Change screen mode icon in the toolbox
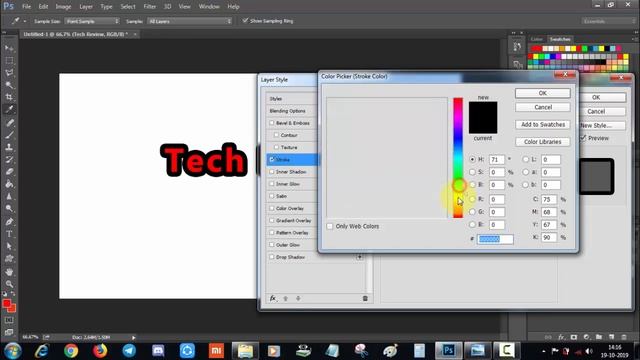640x360 pixels. coord(9,332)
